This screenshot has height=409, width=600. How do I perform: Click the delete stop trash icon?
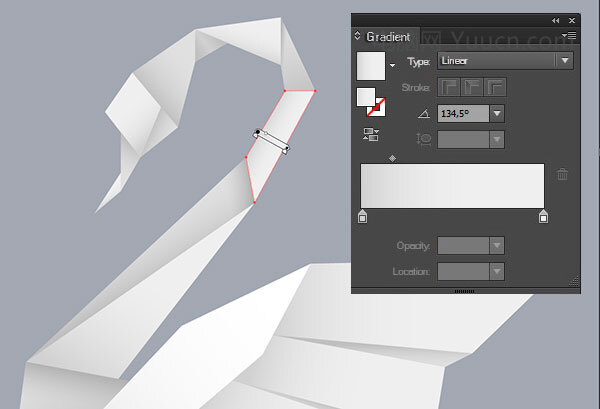(562, 174)
